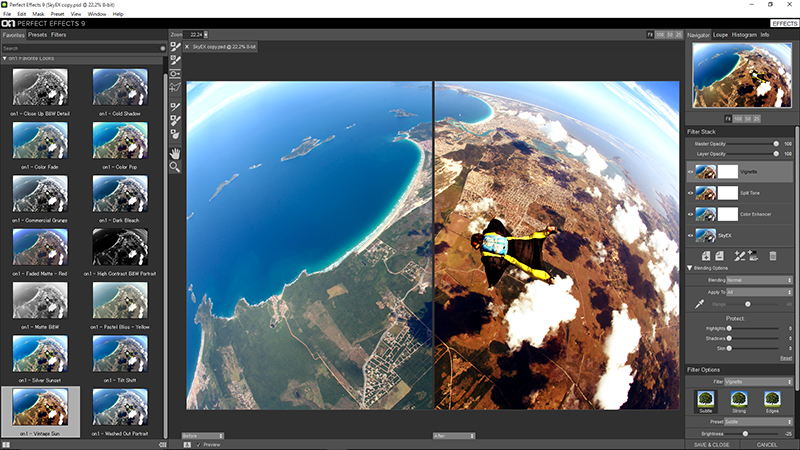Switch to the Presets tab
Screen dimensions: 800x450
pyautogui.click(x=37, y=35)
